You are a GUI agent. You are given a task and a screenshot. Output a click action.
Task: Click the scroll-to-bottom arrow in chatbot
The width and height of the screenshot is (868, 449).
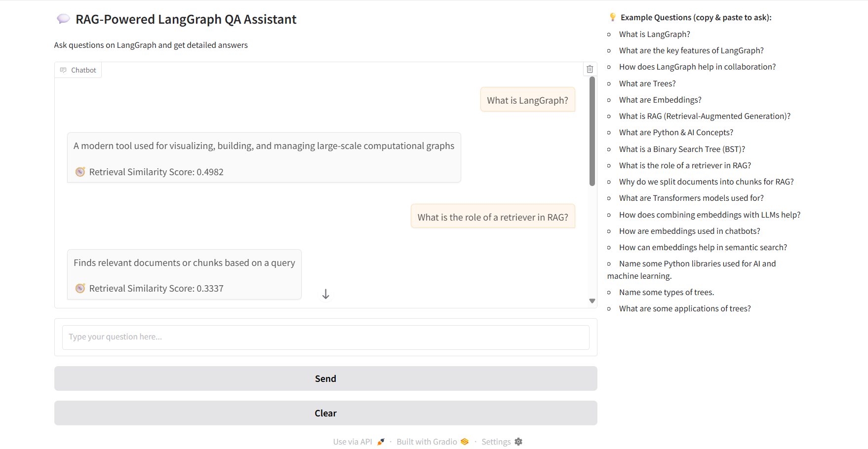click(325, 294)
